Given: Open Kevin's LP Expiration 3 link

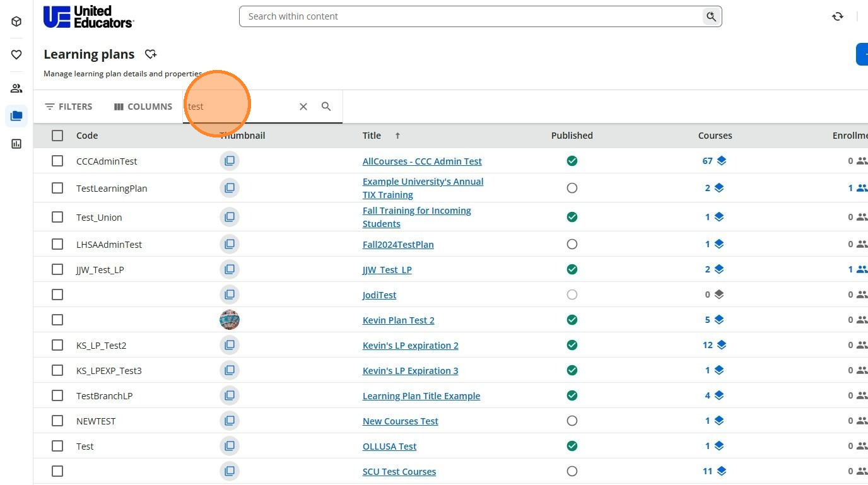Looking at the screenshot, I should (410, 370).
